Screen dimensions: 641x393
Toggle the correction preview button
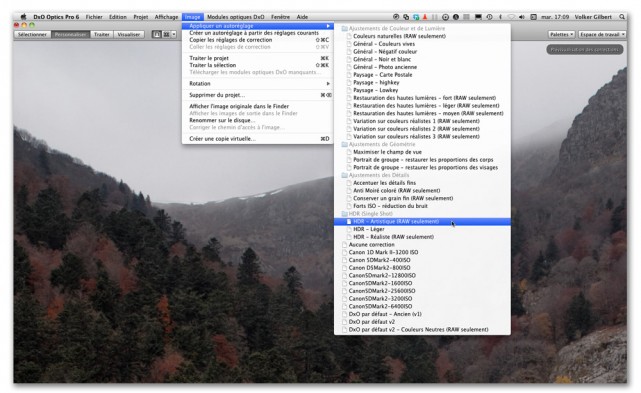(x=585, y=49)
